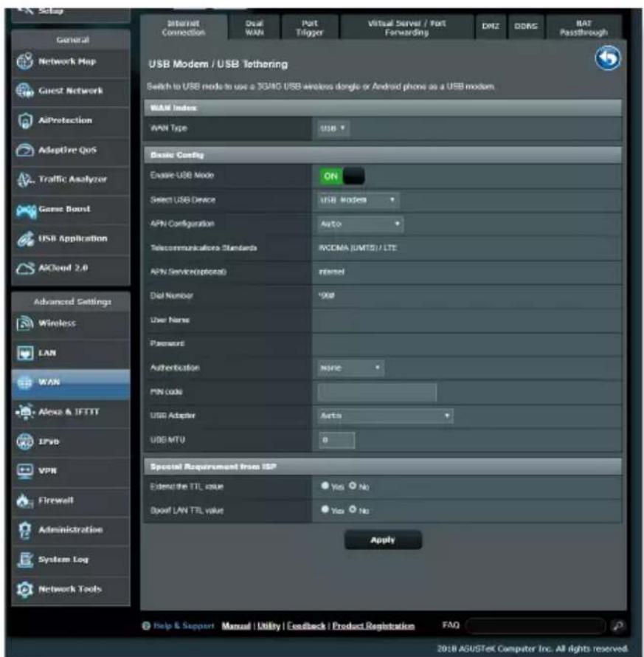Open AiProtection shield icon
This screenshot has height=657, width=644.
pyautogui.click(x=24, y=120)
